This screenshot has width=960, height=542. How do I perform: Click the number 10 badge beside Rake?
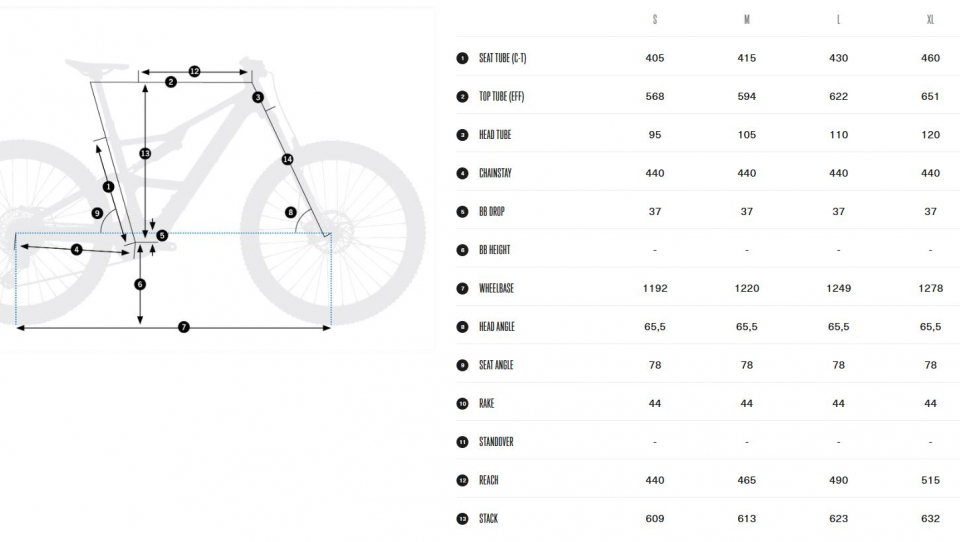coord(462,403)
